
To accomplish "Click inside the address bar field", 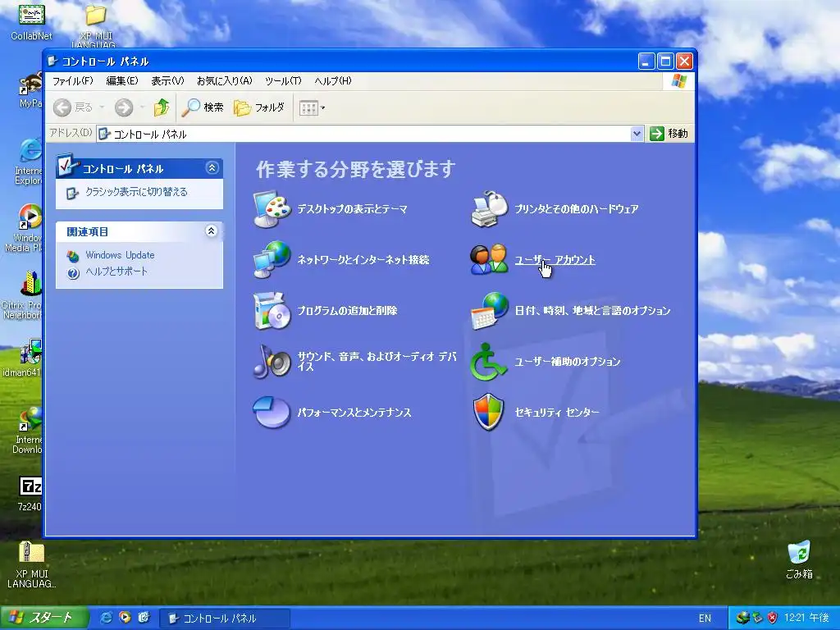I will [363, 134].
